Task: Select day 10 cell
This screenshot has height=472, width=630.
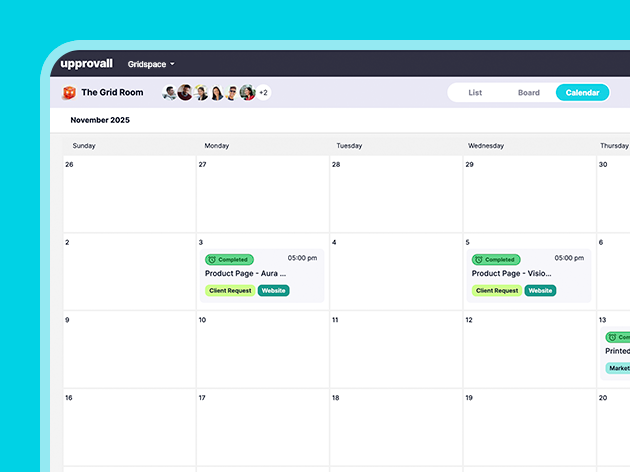Action: 263,349
